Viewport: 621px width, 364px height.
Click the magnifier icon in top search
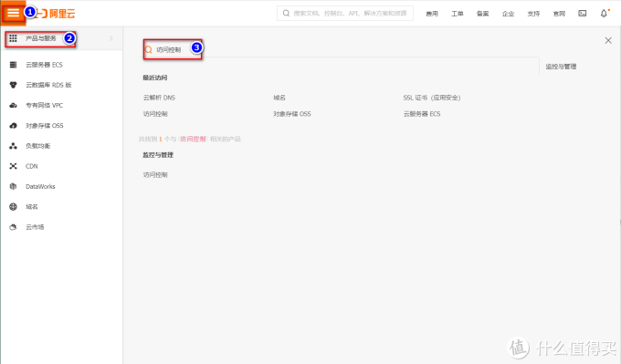coord(286,13)
